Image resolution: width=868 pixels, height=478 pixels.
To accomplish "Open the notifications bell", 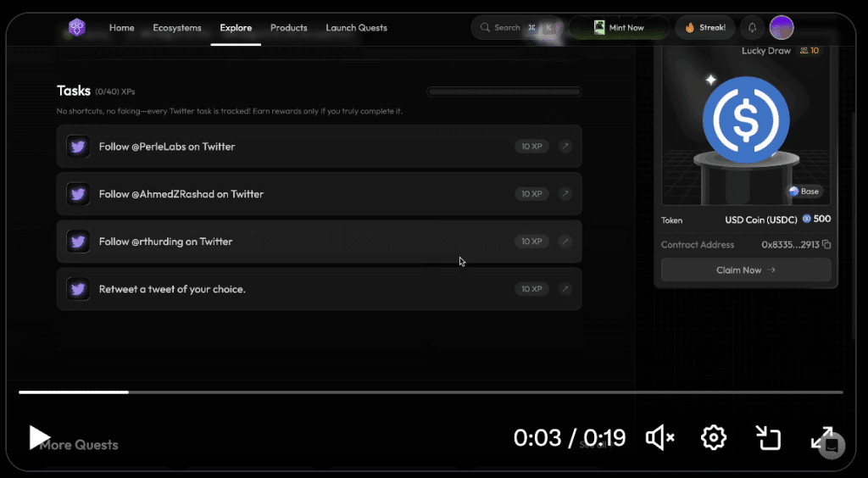I will (x=752, y=28).
